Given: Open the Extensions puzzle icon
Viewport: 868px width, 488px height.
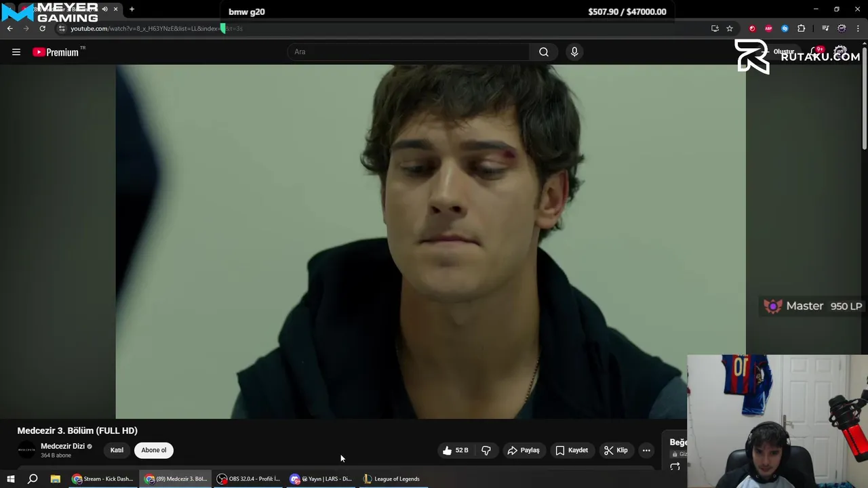Looking at the screenshot, I should 802,28.
